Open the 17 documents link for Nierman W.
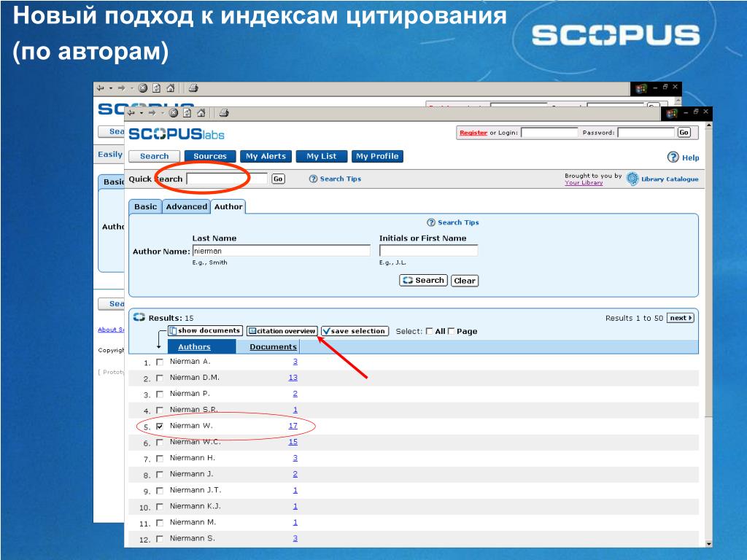The height and width of the screenshot is (560, 747). pyautogui.click(x=293, y=426)
